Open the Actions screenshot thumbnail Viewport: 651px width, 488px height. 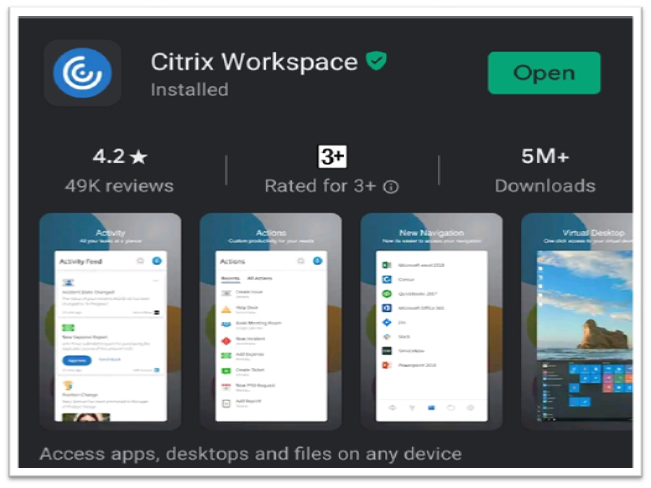pyautogui.click(x=270, y=320)
